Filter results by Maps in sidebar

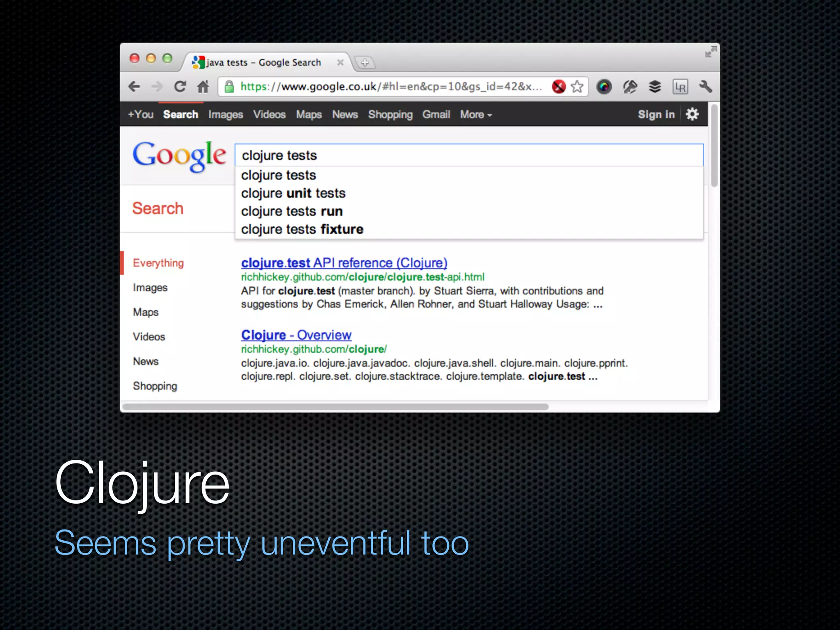pos(146,312)
